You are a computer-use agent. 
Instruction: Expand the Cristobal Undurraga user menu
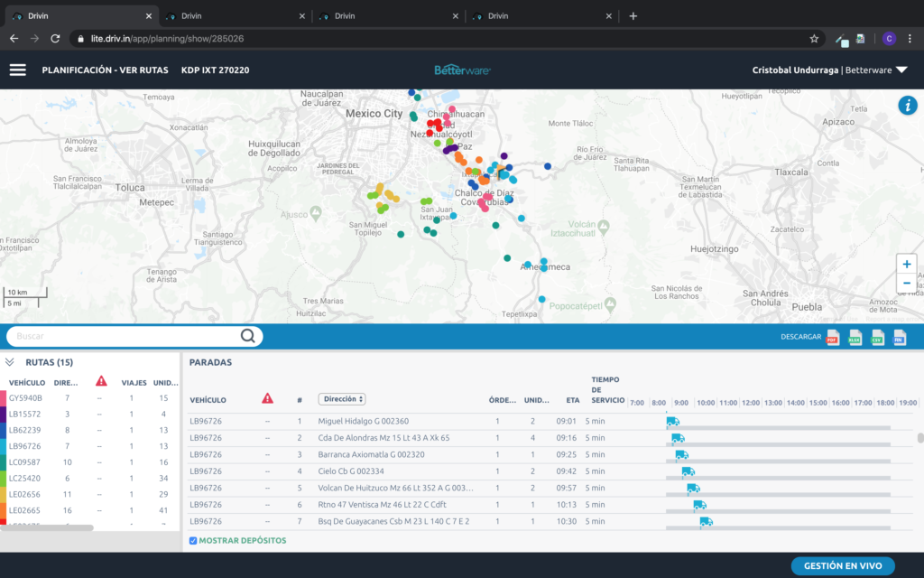click(x=901, y=70)
